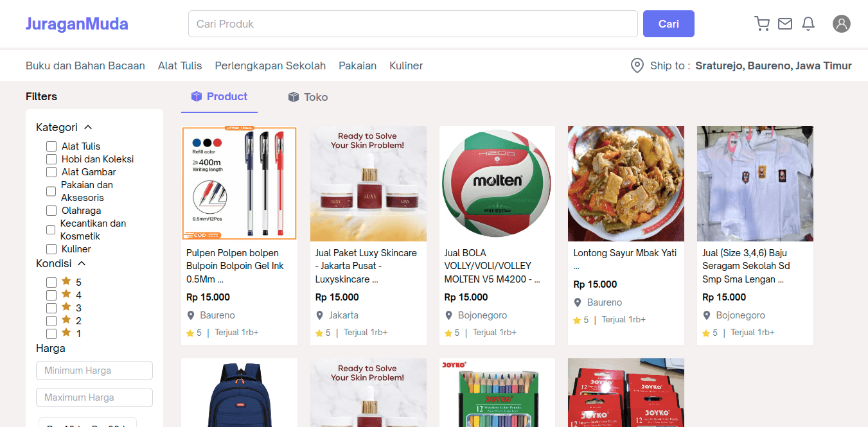Click the Cari search button
The height and width of the screenshot is (427, 868).
[x=669, y=24]
